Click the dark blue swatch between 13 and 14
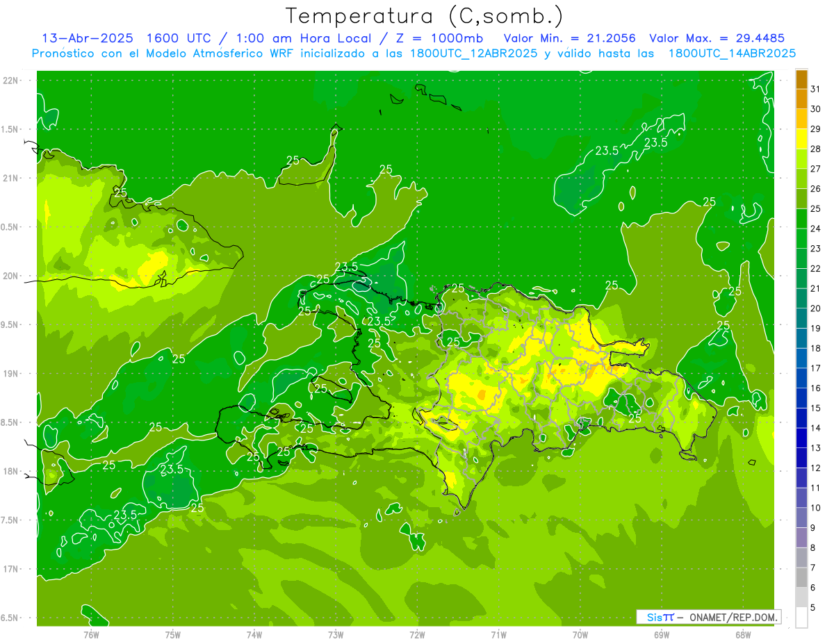The image size is (834, 644). [x=801, y=438]
